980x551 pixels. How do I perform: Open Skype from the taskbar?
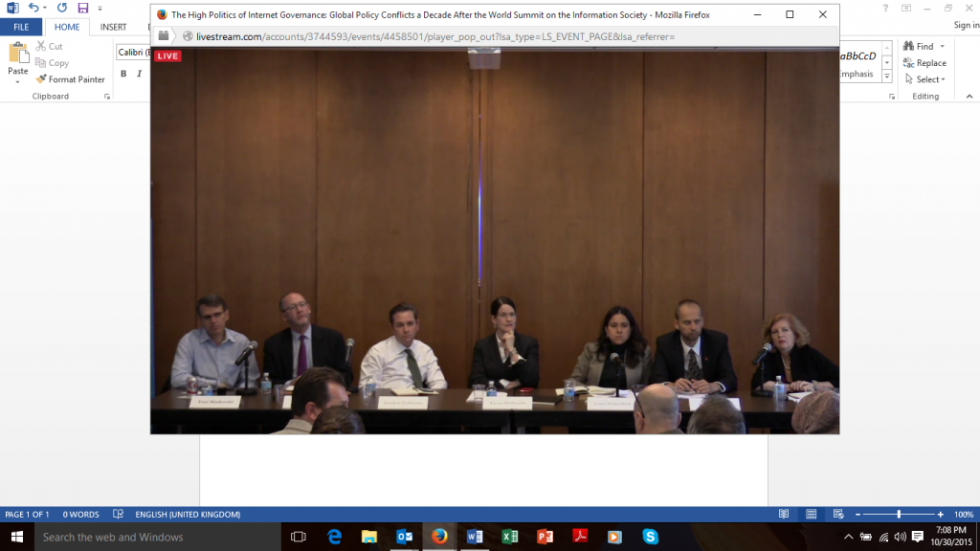point(651,536)
